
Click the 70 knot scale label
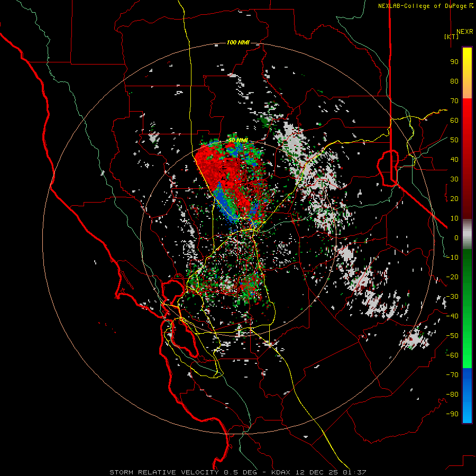[x=454, y=101]
